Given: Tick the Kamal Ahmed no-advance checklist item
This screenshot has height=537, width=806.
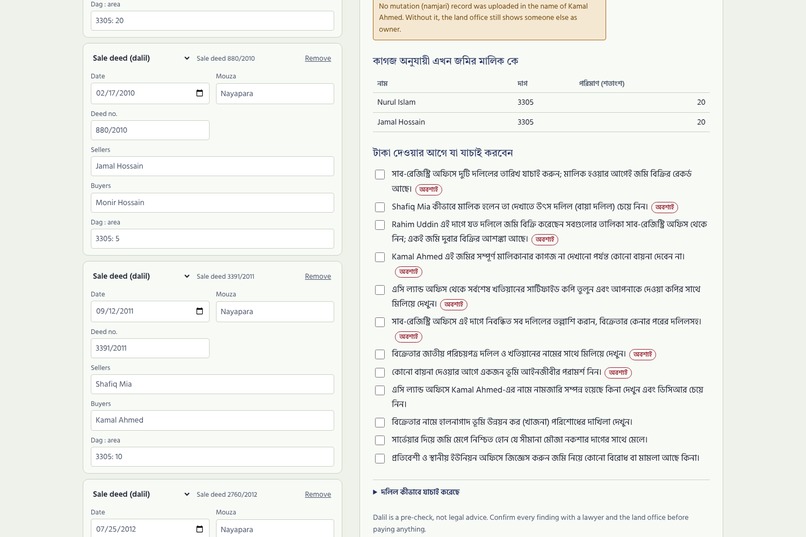Looking at the screenshot, I should [x=380, y=257].
